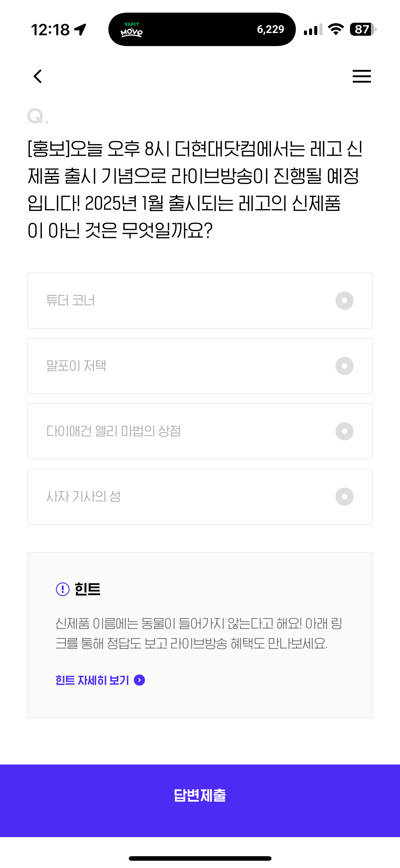Select the 다이애건 앨리 마법의 상점 radio button
The image size is (400, 868).
pos(344,431)
